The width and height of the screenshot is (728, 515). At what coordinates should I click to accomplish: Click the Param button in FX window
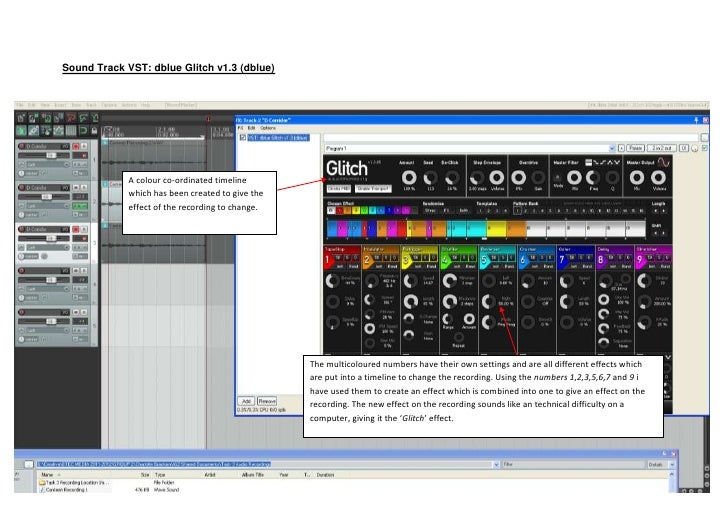tap(636, 148)
